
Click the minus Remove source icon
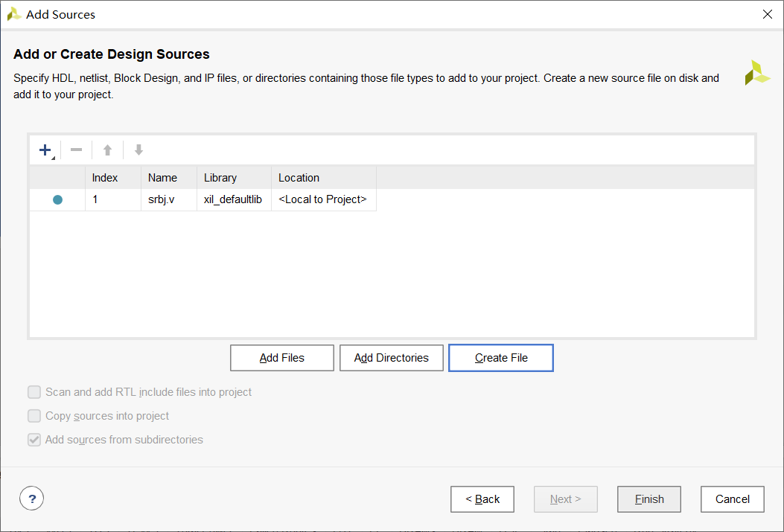[76, 150]
